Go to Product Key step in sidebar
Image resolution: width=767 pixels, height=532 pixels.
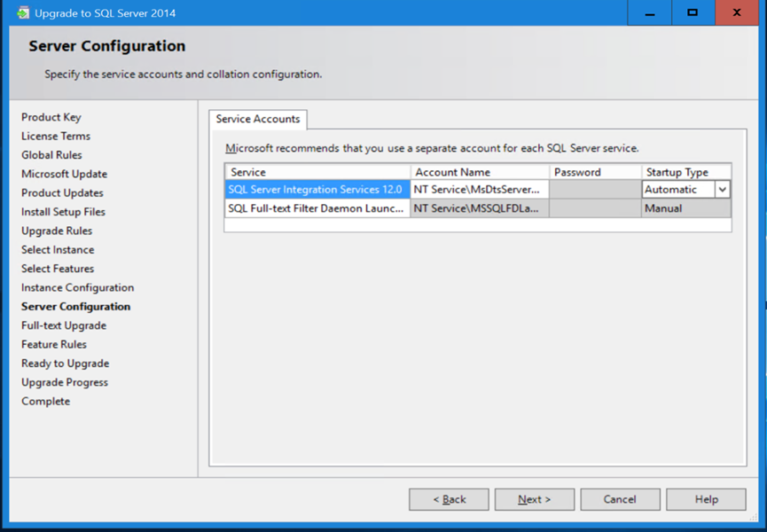(x=51, y=117)
